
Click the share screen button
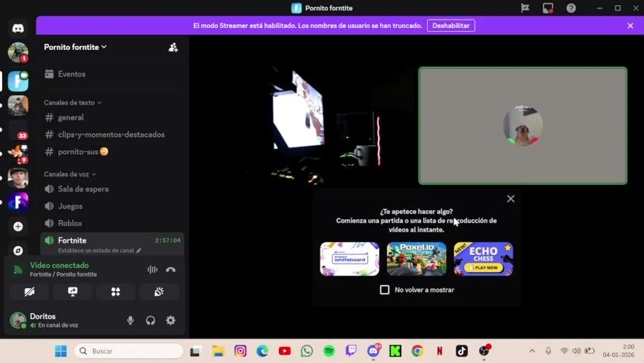73,292
